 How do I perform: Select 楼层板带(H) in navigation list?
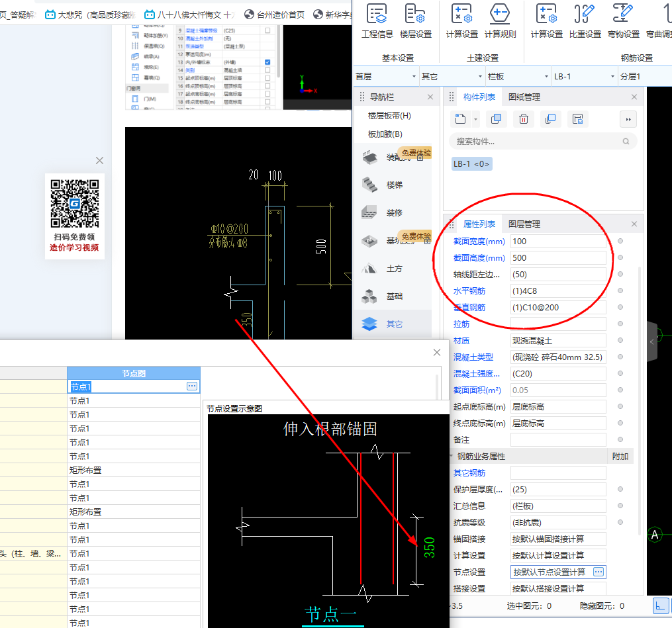click(389, 116)
